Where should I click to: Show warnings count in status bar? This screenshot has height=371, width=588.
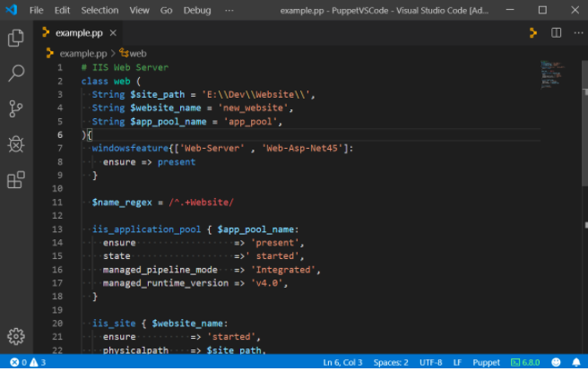click(38, 362)
